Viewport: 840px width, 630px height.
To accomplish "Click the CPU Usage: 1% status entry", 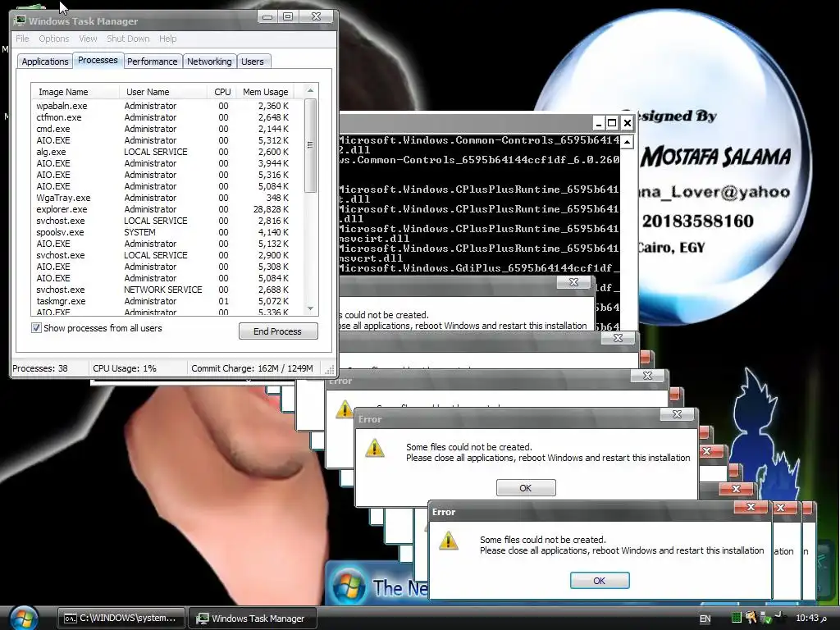I will coord(125,368).
